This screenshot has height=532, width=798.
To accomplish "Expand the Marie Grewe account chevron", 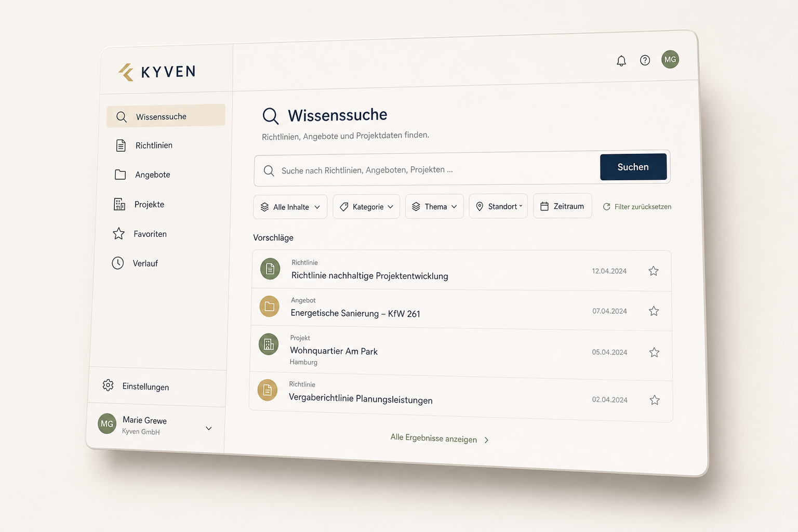I will tap(209, 428).
